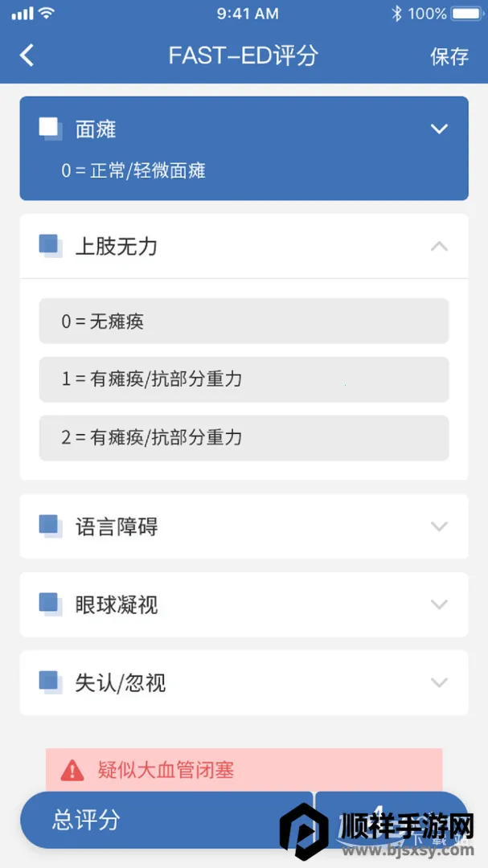This screenshot has width=488, height=868.
Task: Save the score with 保存
Action: 449,56
